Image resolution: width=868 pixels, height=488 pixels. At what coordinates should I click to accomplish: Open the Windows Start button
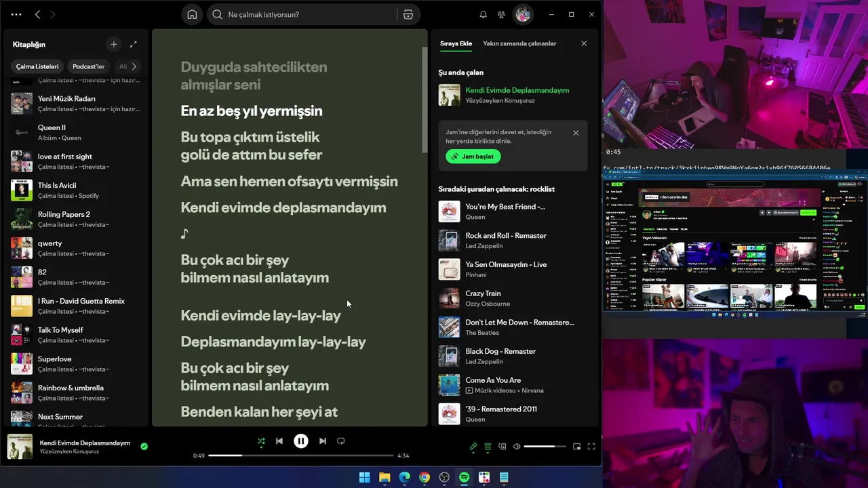tap(364, 477)
